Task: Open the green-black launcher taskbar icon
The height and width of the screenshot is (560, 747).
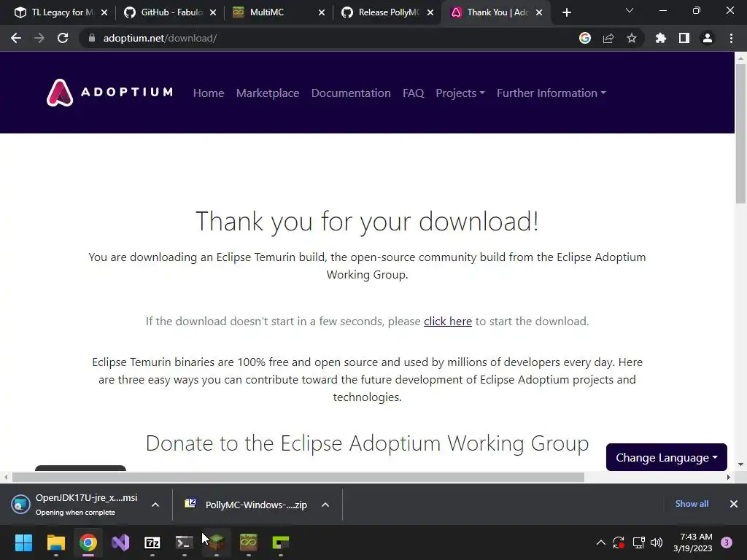Action: (x=281, y=542)
